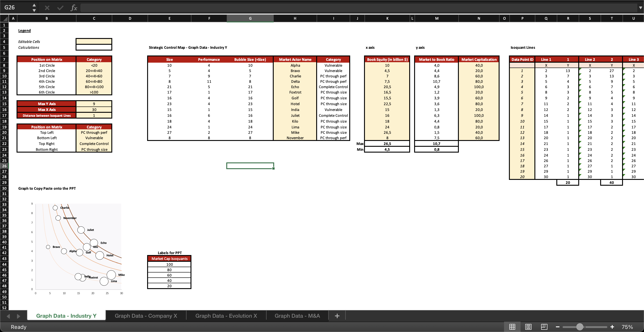Screen dimensions: 644x332
Task: Click the confirm entry checkmark icon
Action: (60, 8)
